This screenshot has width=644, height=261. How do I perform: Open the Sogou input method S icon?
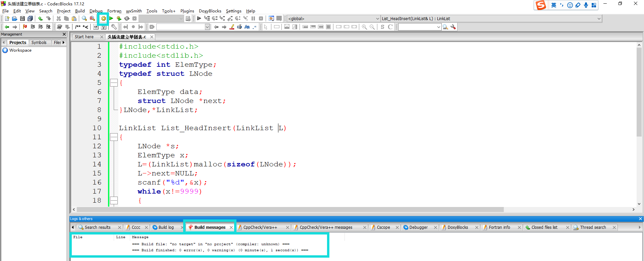(x=540, y=5)
